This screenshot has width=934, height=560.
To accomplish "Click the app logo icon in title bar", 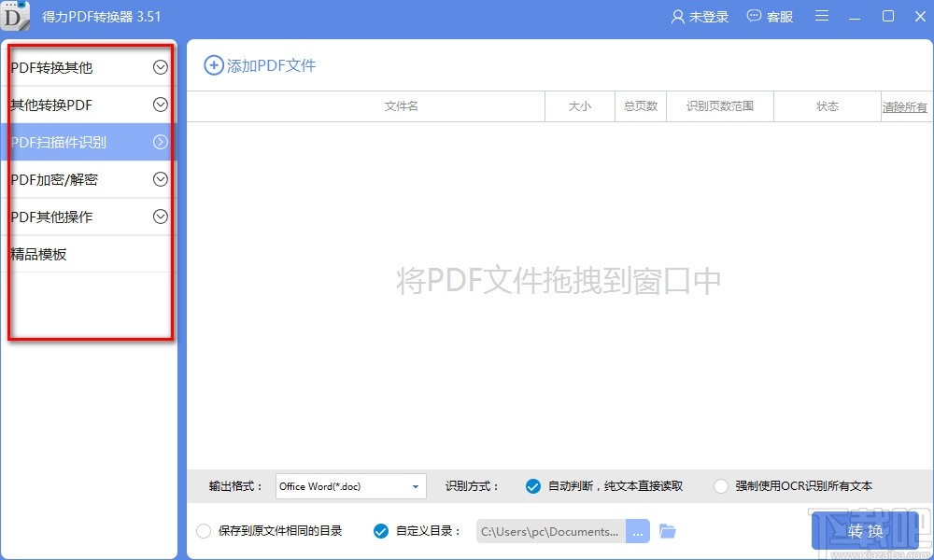I will pyautogui.click(x=15, y=16).
